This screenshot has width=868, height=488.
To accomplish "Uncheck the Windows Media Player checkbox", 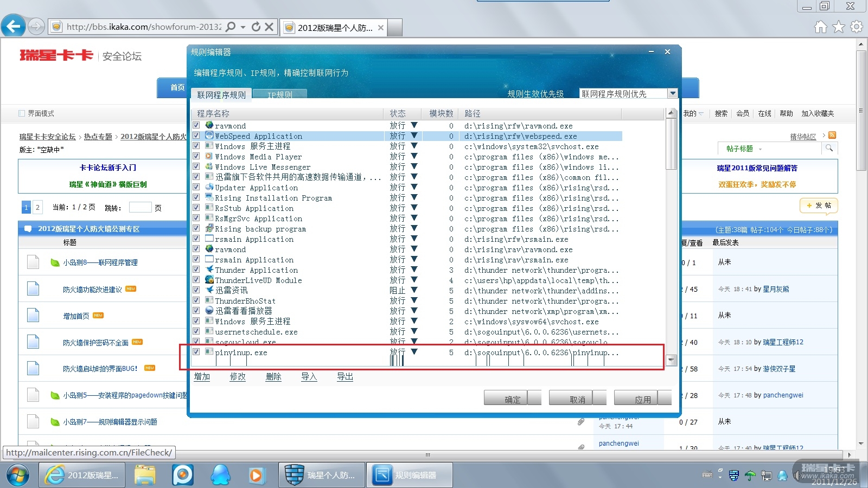I will coord(196,156).
